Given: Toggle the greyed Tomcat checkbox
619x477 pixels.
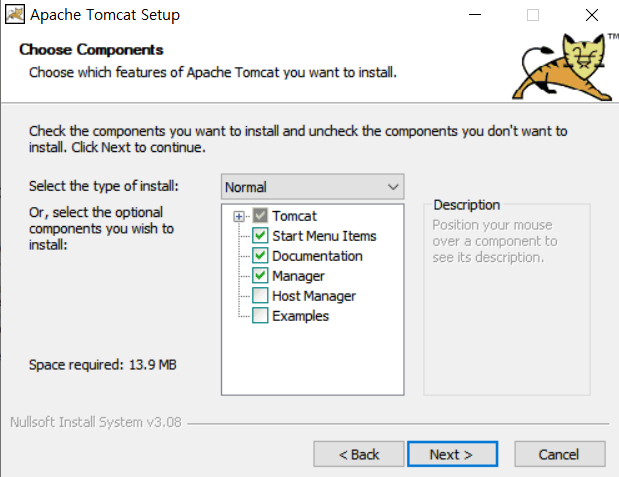Looking at the screenshot, I should click(260, 216).
